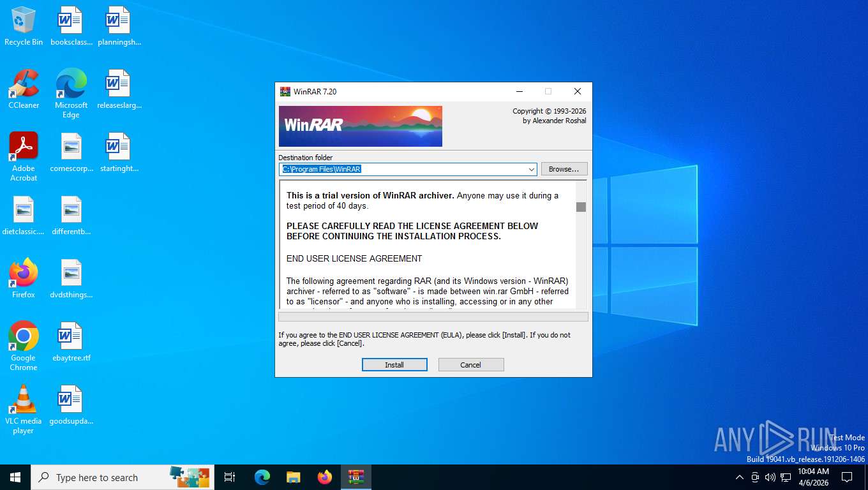Select the booksclass Word document icon
Image resolution: width=868 pixels, height=490 pixels.
[71, 26]
